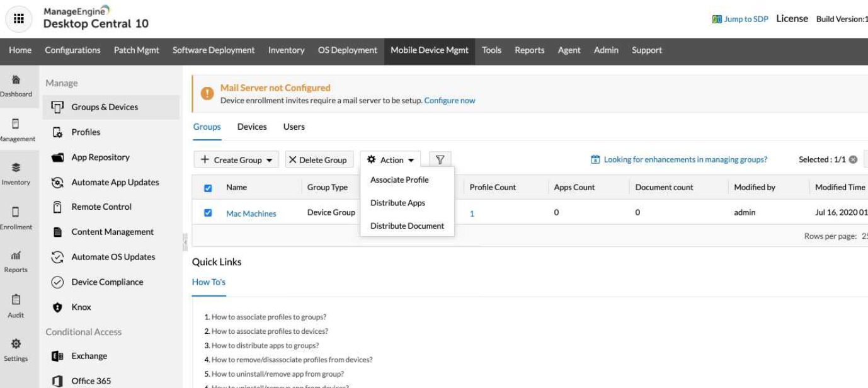Choose Associate Profile from Action menu

(399, 180)
